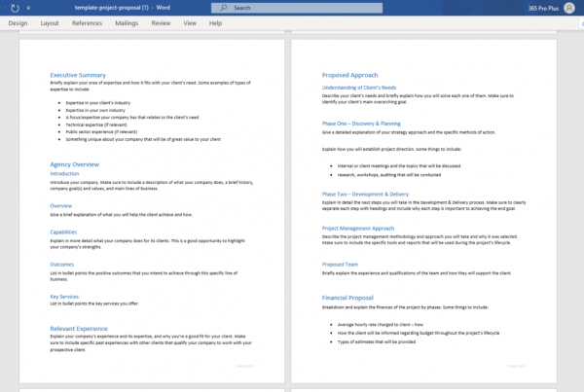Click the line 'Give a brief explanation of what you will help'

(121, 215)
